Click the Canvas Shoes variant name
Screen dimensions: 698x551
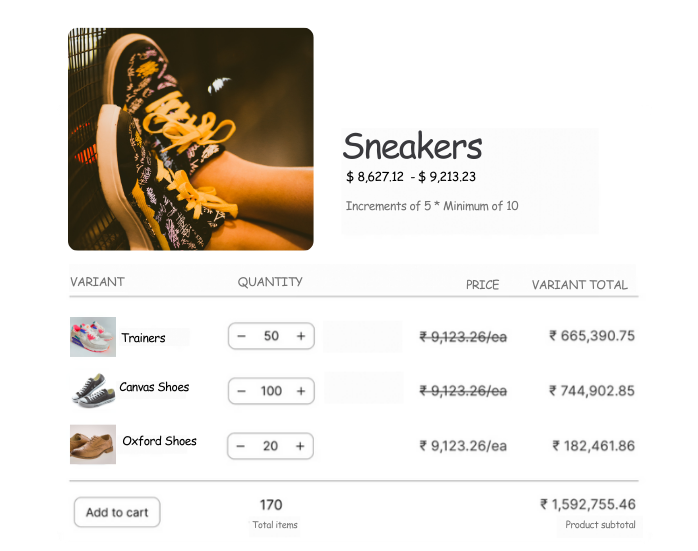154,387
